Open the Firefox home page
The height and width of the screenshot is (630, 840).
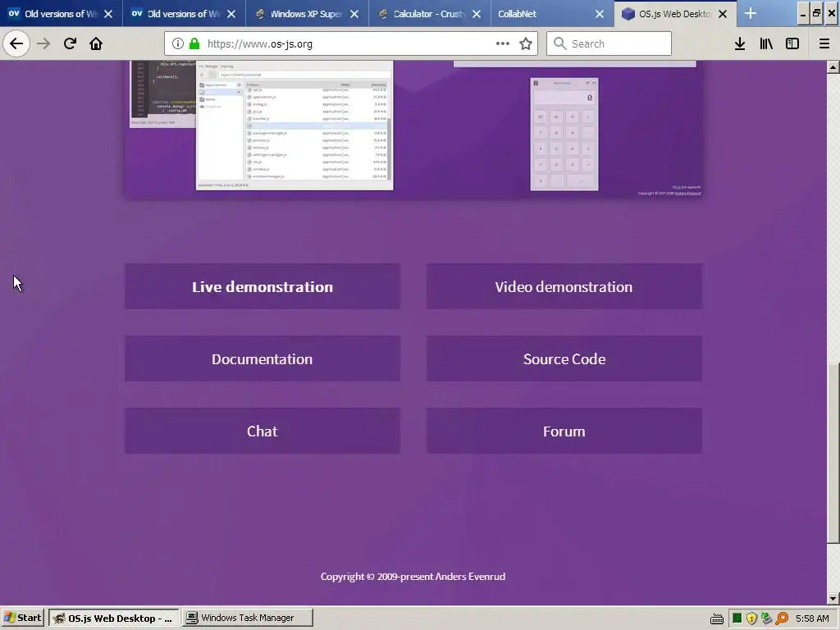coord(96,43)
